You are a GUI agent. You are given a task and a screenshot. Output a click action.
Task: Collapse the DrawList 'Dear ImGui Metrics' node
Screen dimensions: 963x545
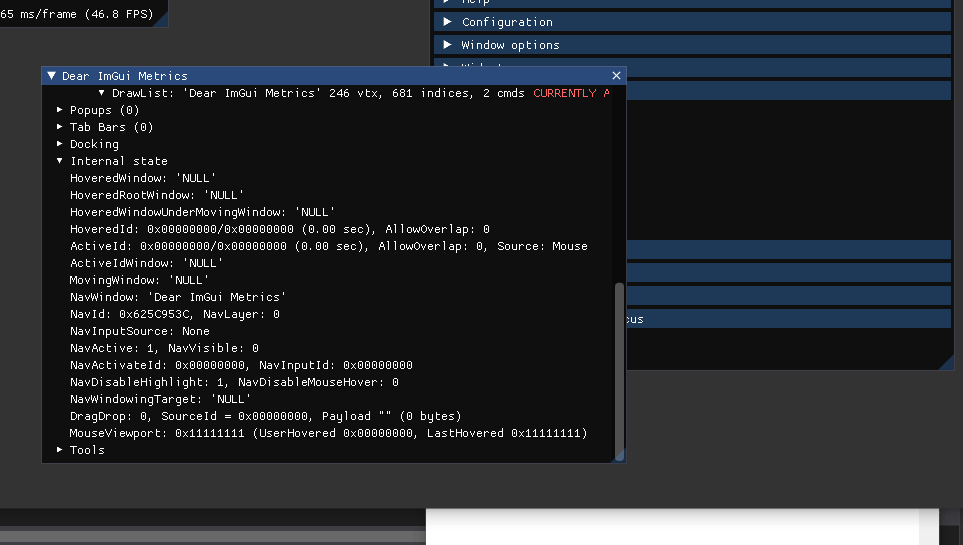pos(101,93)
